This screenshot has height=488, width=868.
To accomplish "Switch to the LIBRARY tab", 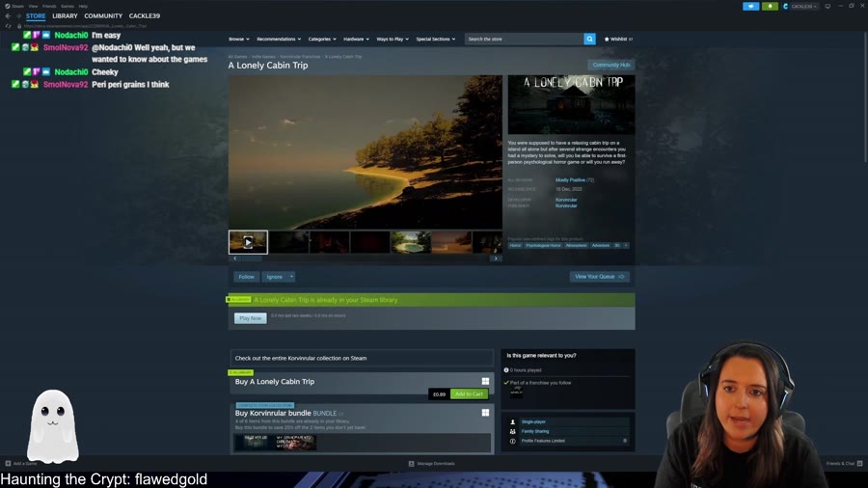I will click(65, 16).
